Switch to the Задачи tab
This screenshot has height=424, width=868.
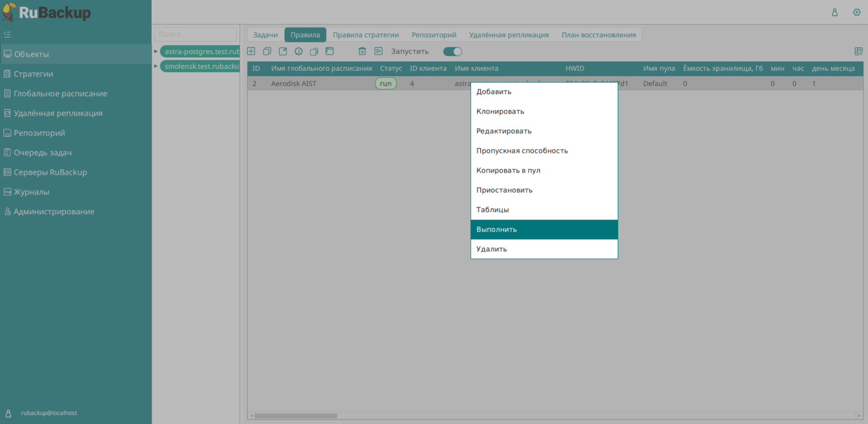pos(265,35)
